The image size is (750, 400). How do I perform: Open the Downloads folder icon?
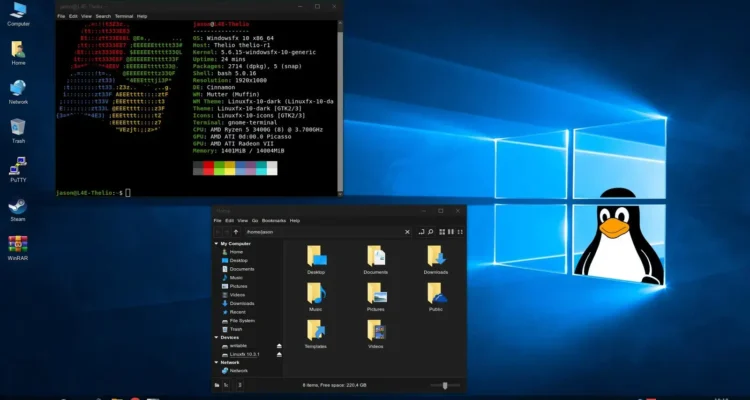[x=436, y=257]
